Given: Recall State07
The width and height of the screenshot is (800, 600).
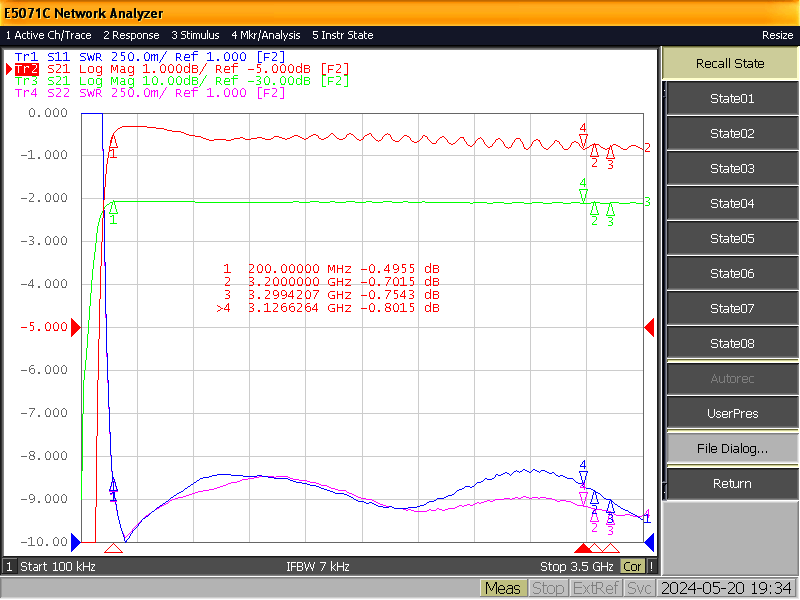Looking at the screenshot, I should (732, 308).
